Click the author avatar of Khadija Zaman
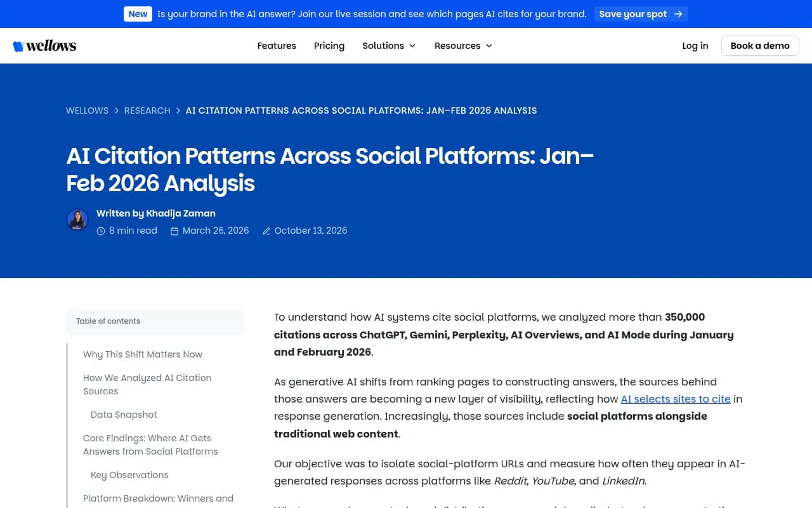Viewport: 812px width, 508px height. tap(77, 220)
